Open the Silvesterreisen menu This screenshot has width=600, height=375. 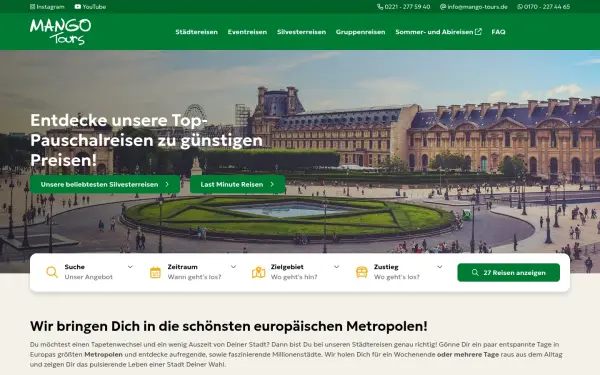point(302,32)
